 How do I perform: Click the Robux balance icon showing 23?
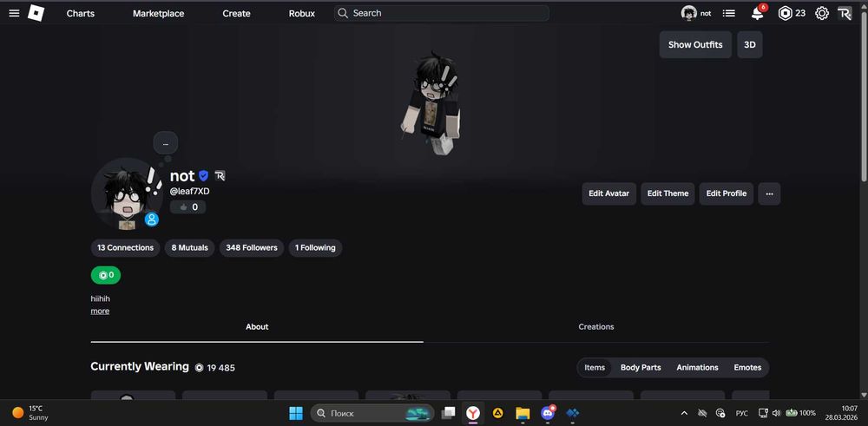click(785, 13)
